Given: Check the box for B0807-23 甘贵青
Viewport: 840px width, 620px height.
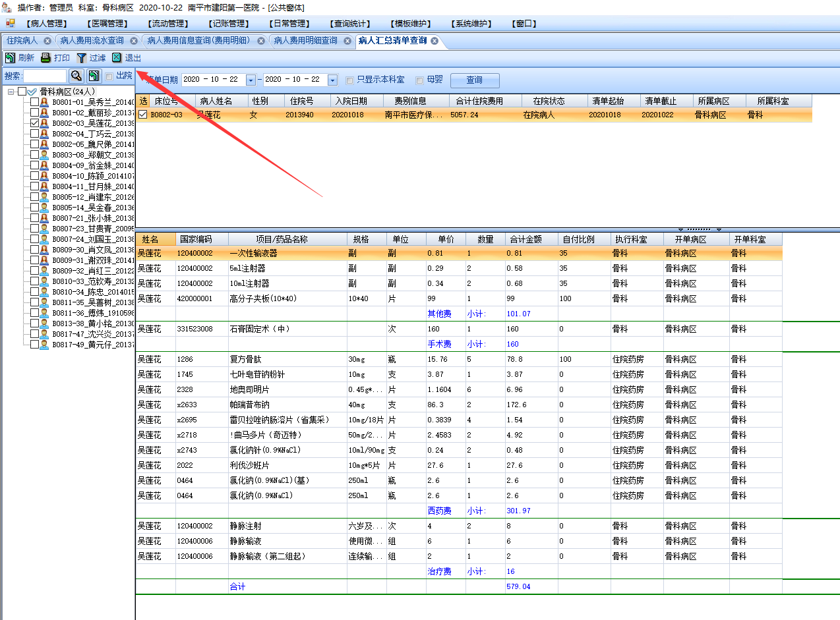Looking at the screenshot, I should tap(35, 229).
